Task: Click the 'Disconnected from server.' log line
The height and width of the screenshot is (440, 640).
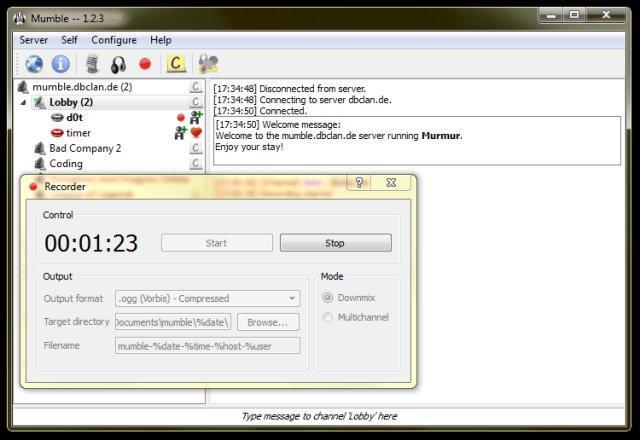Action: [289, 89]
